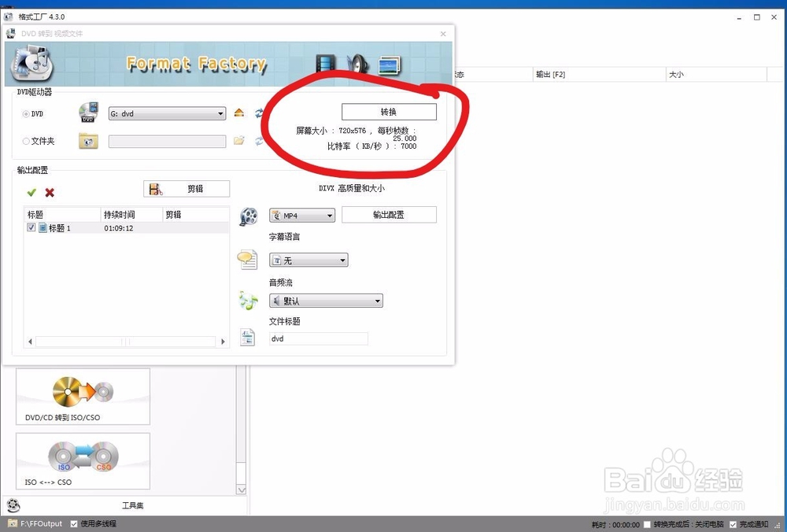Click the speaker audio icon in banner
The width and height of the screenshot is (787, 532).
357,64
